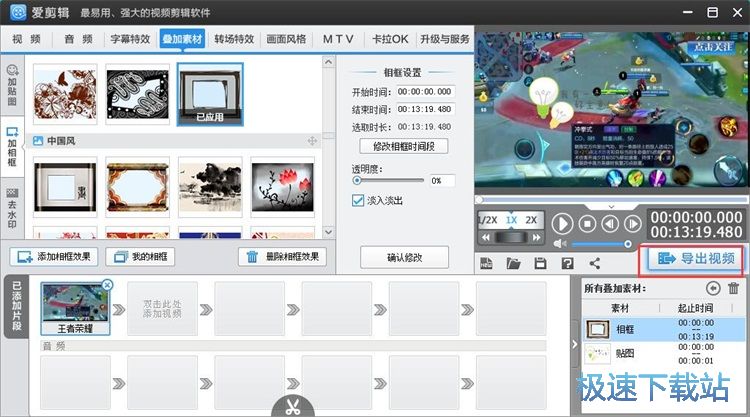
Task: Mute the preview speaker icon
Action: point(560,244)
